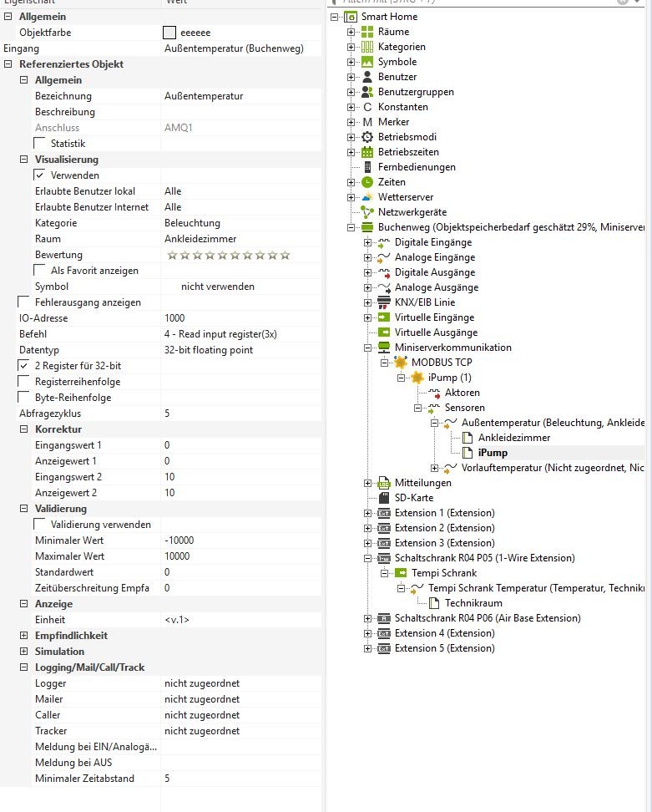Check the Byte-Reihenfolge checkbox
652x812 pixels.
pos(23,397)
